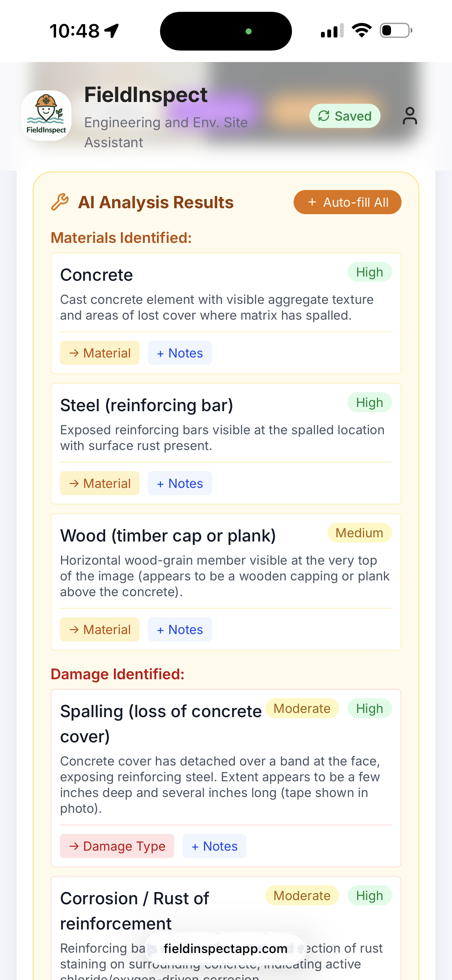Tap the Wi-Fi status icon
The width and height of the screenshot is (452, 980).
[x=362, y=30]
